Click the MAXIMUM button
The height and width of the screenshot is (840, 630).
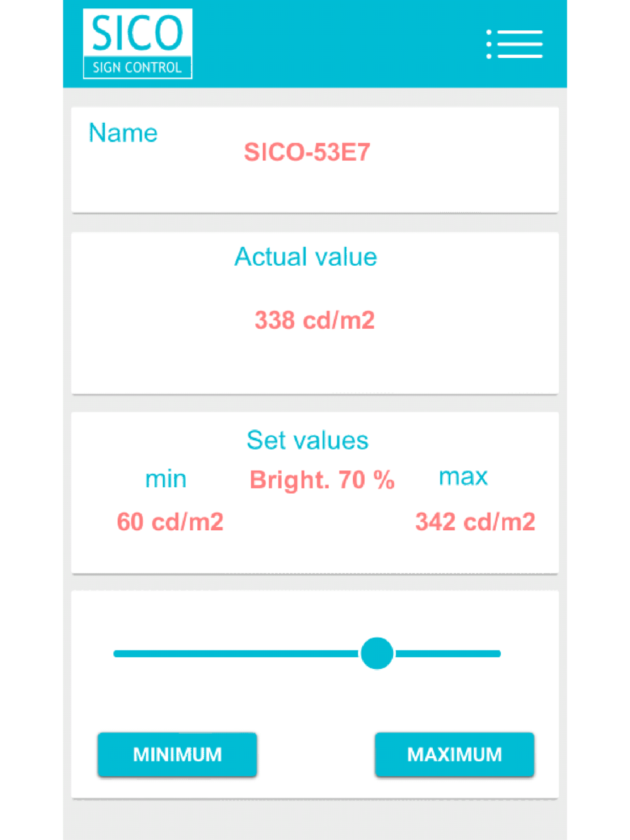pyautogui.click(x=454, y=754)
